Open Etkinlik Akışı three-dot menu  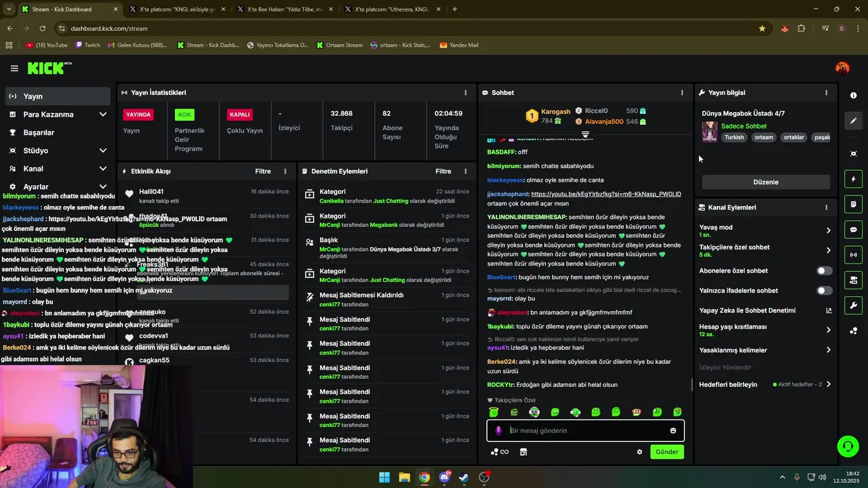tap(285, 171)
